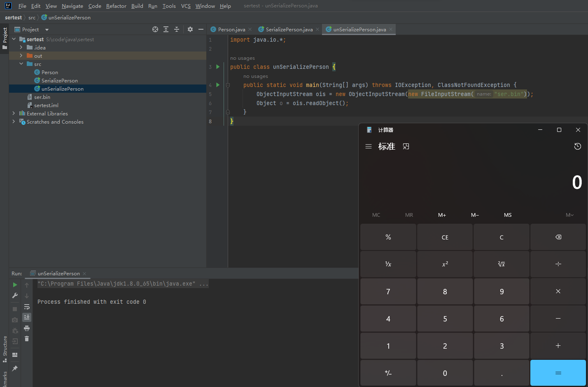Click calculator M- memory subtract
The width and height of the screenshot is (588, 387).
[475, 215]
